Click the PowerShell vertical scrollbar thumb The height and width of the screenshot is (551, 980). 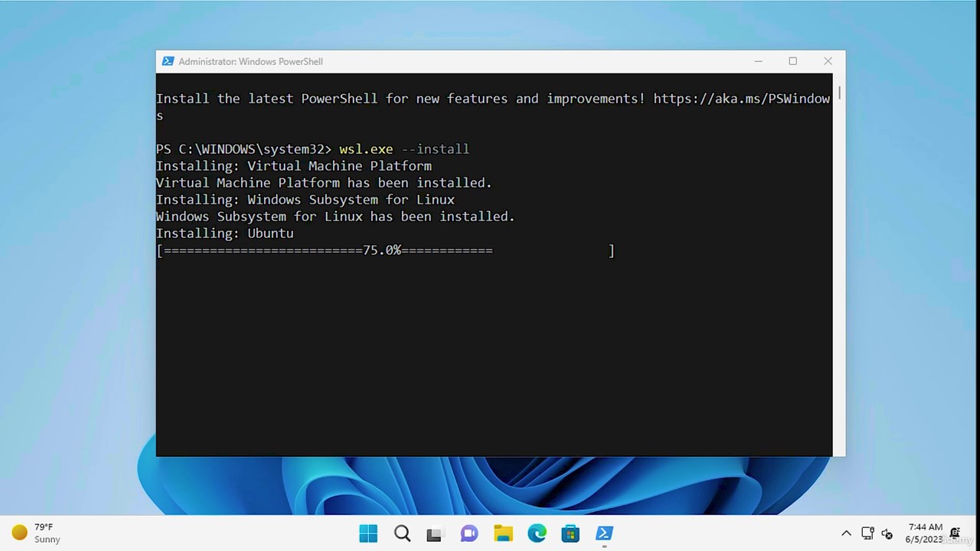(x=839, y=93)
